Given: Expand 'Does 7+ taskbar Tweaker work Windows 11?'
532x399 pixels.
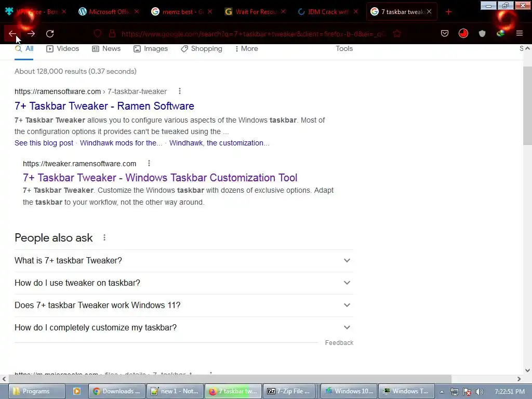Looking at the screenshot, I should pyautogui.click(x=183, y=305).
